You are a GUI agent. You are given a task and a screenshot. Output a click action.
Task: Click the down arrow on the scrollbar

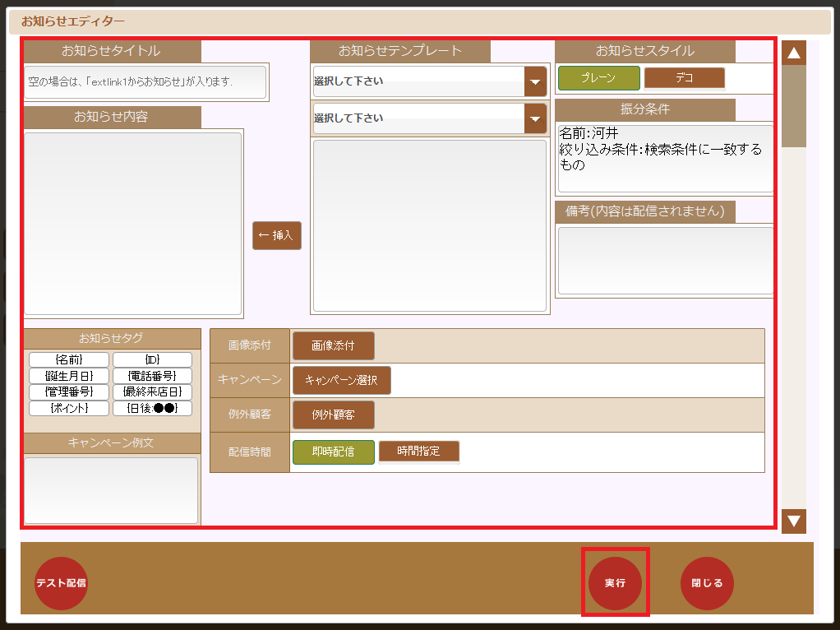[x=793, y=521]
